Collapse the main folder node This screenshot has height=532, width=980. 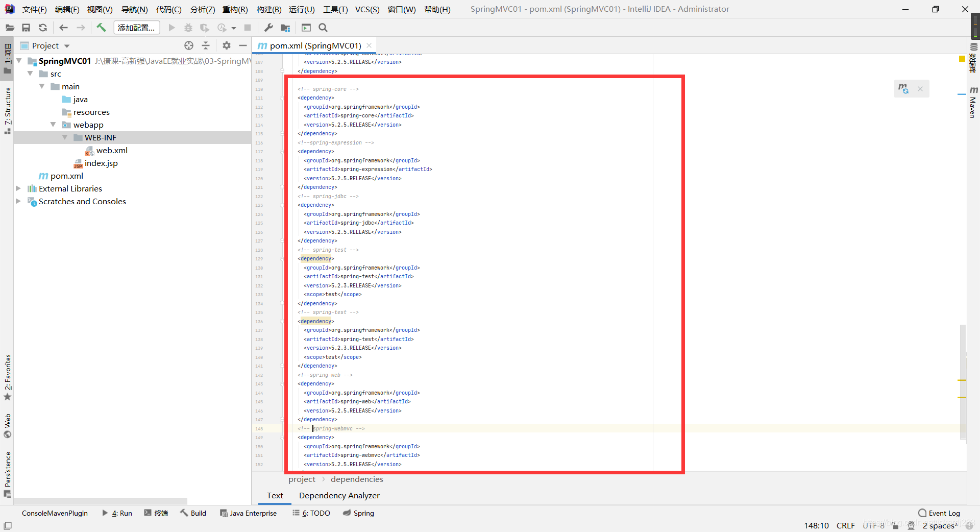click(42, 86)
